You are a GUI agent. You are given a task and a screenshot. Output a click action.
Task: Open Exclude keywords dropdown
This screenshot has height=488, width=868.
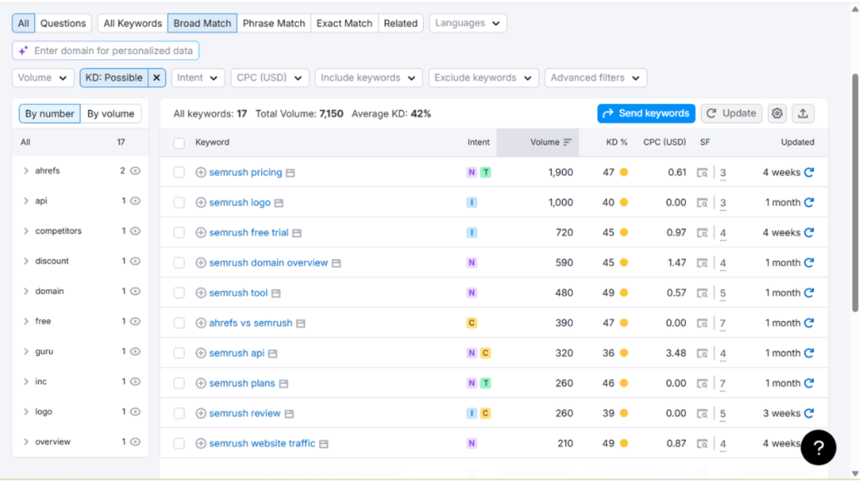tap(483, 78)
